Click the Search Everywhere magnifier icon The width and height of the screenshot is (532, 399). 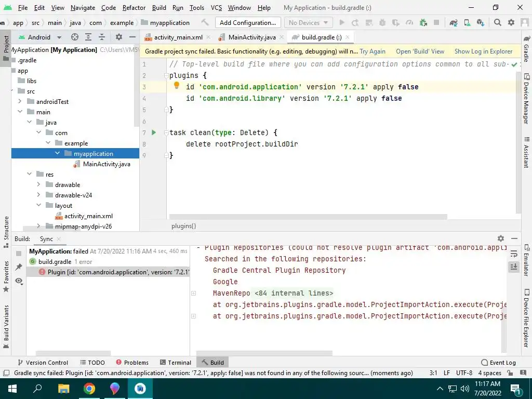click(x=497, y=22)
